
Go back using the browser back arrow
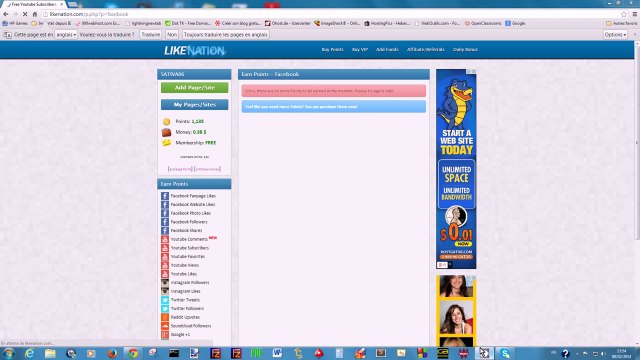pyautogui.click(x=6, y=14)
